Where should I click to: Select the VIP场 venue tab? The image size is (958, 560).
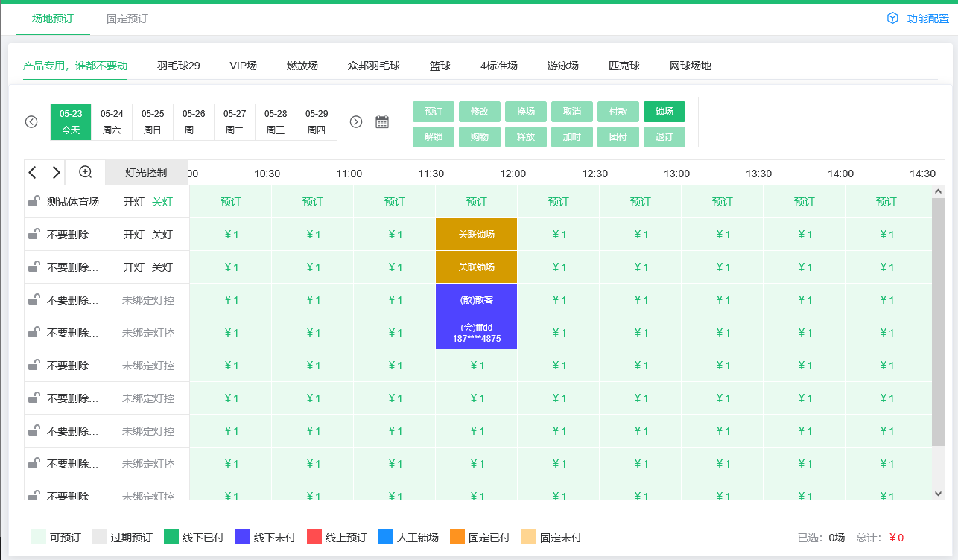point(244,66)
